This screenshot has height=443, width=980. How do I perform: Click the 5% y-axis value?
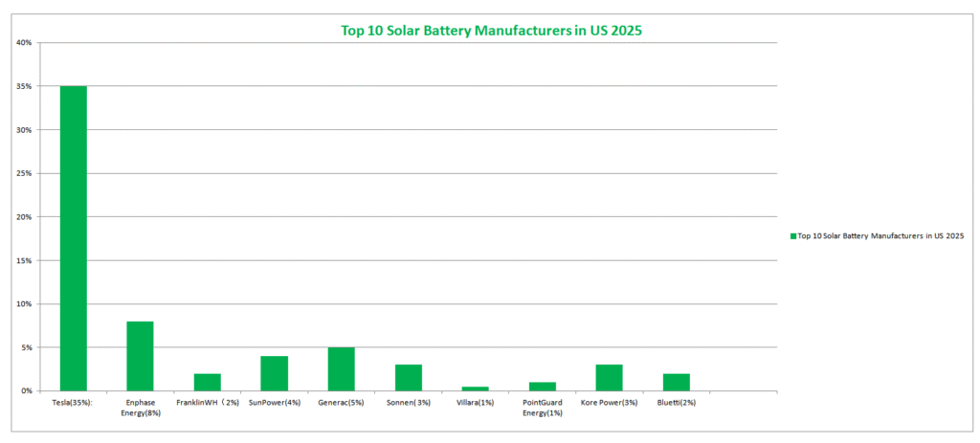click(x=27, y=347)
